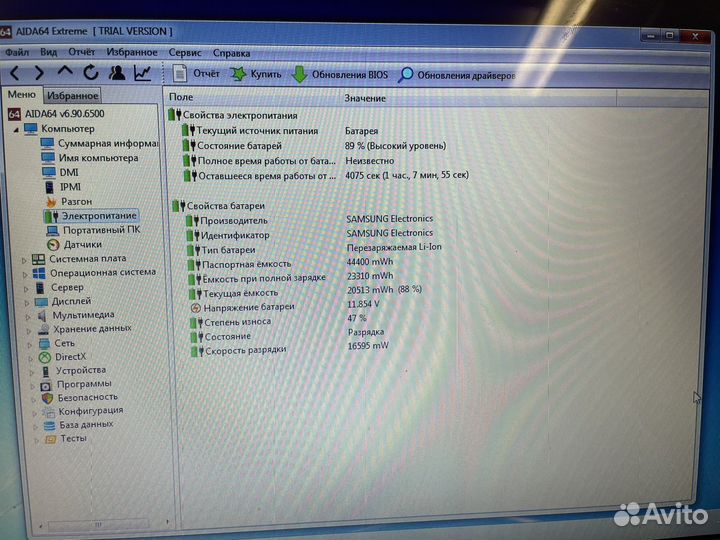Expand the Хранение данных node

(28, 331)
